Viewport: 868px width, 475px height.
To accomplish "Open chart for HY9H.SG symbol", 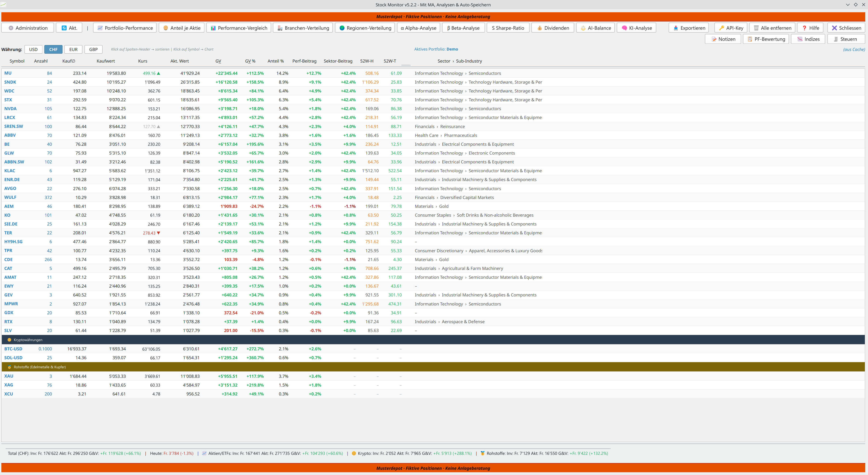I will coord(13,242).
